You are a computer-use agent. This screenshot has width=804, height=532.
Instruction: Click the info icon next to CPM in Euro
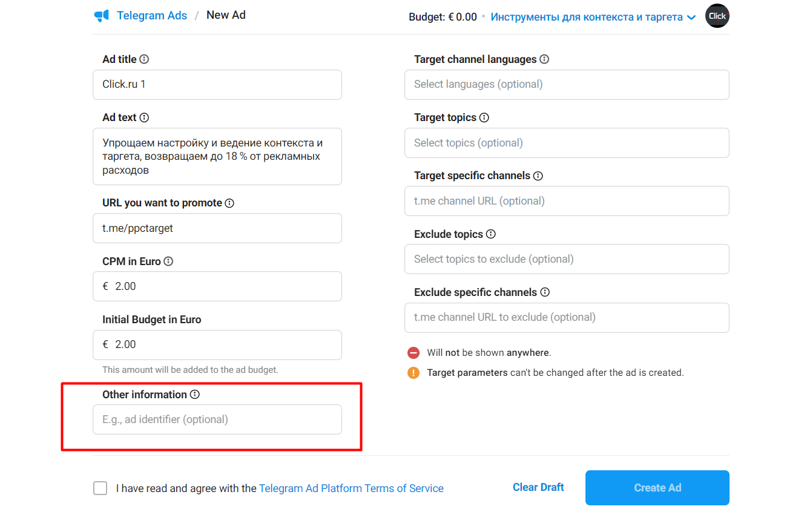pyautogui.click(x=168, y=261)
